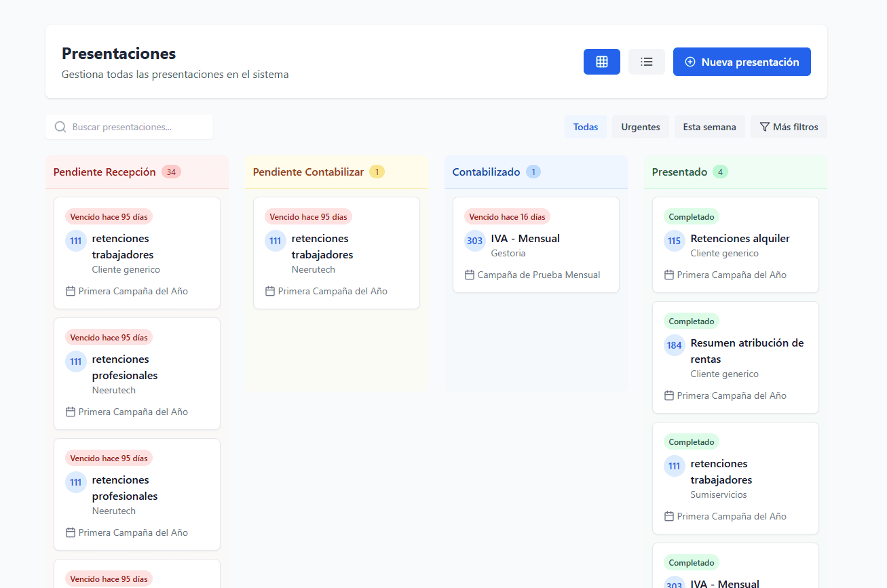
Task: Click Vencido hace 16 días tag
Action: (507, 217)
